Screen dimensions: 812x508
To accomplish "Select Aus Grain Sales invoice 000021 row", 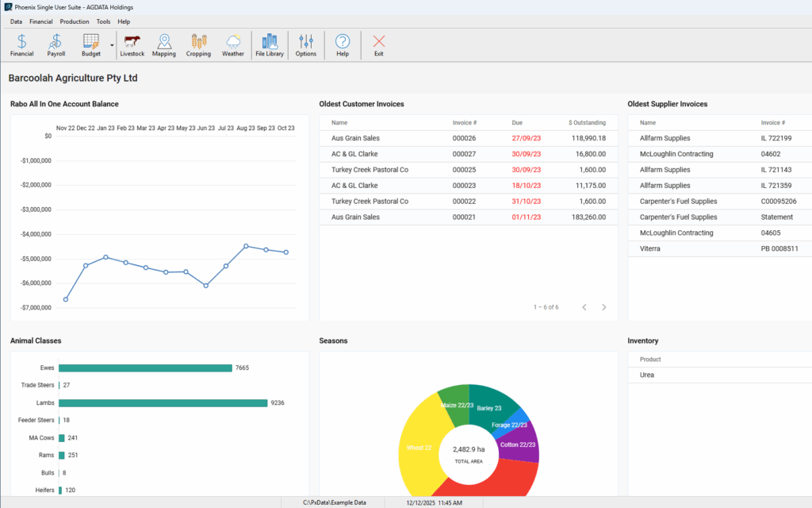I will point(469,217).
